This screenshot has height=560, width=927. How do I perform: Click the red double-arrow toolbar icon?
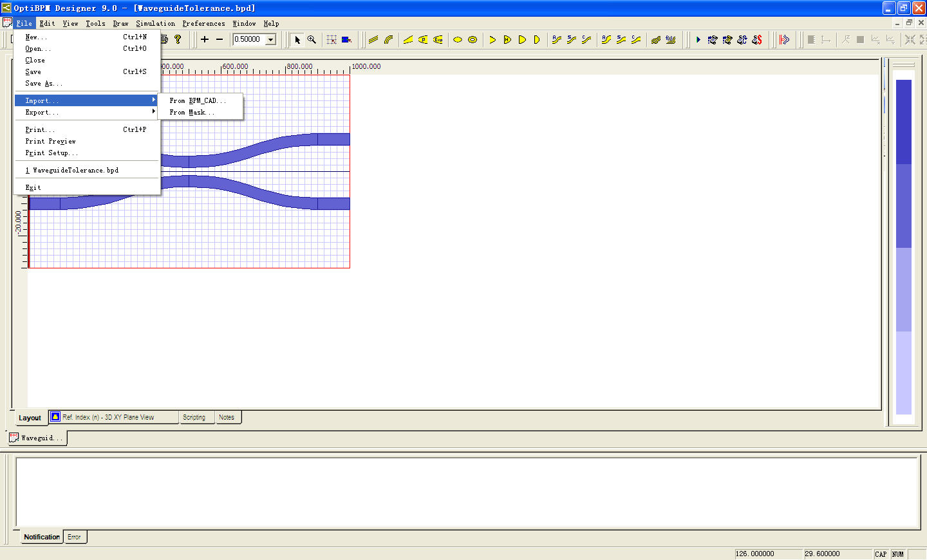(784, 39)
